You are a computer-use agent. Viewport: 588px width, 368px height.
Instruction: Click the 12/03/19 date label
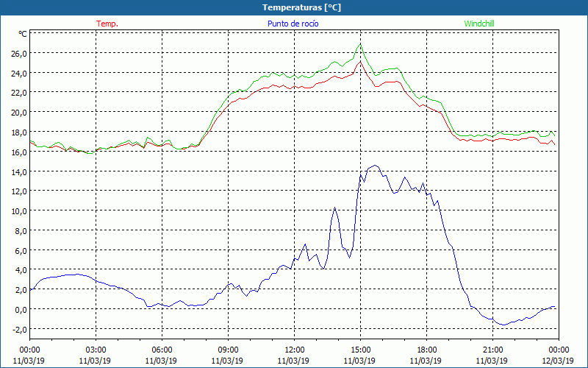coord(558,361)
